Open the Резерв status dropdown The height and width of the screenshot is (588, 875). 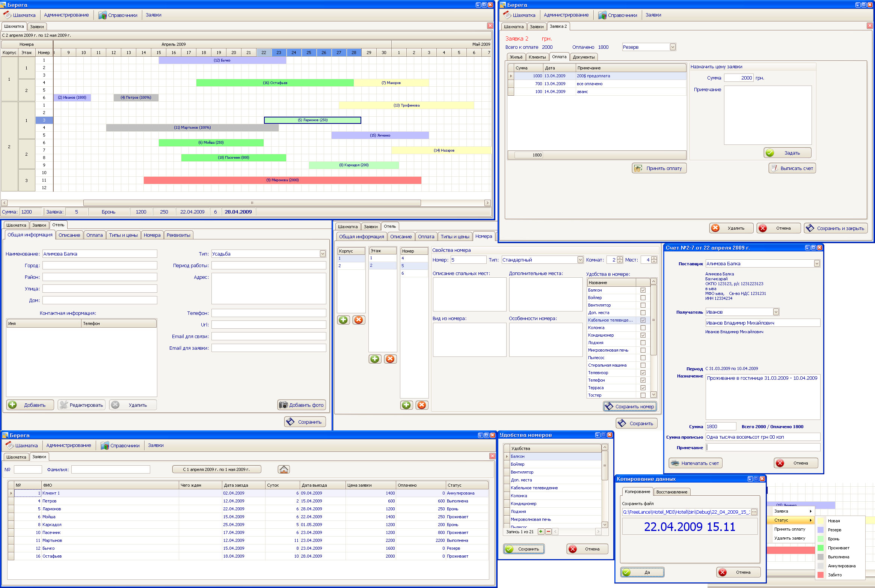pyautogui.click(x=673, y=47)
